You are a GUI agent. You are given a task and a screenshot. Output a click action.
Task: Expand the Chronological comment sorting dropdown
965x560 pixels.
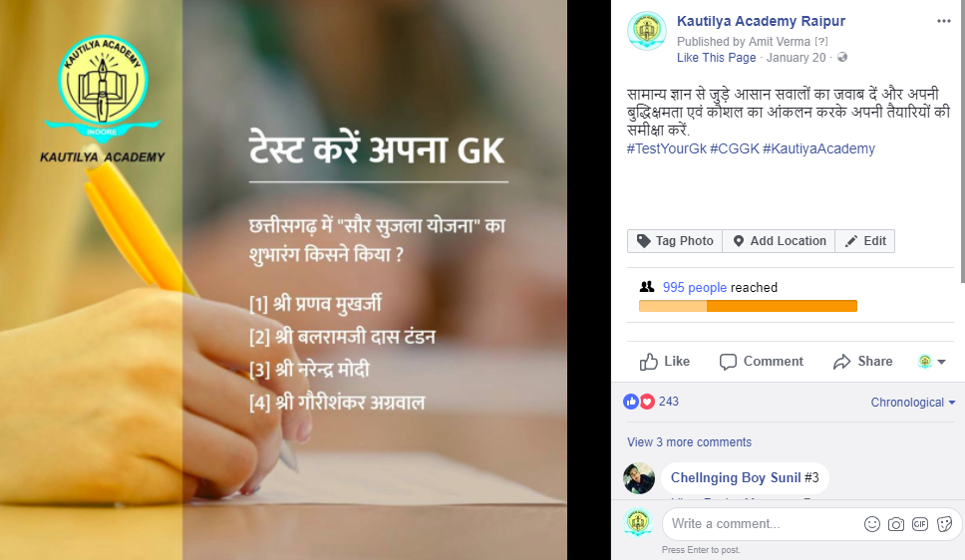pos(913,402)
